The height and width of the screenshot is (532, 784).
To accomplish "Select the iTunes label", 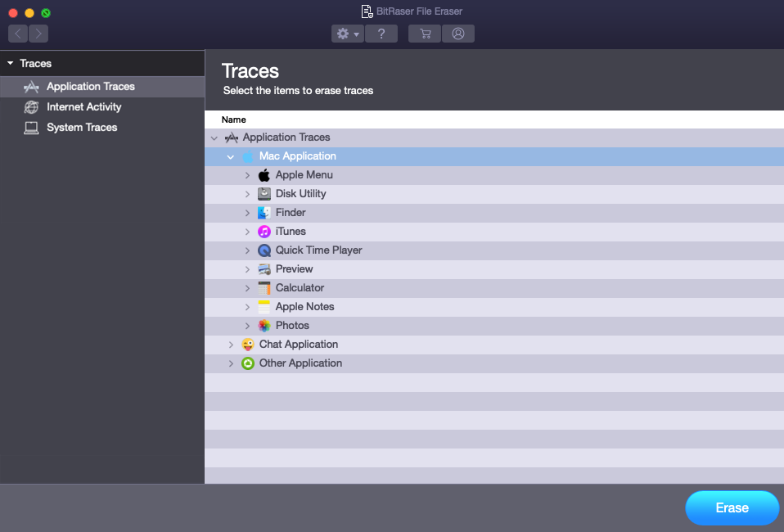I will [291, 232].
